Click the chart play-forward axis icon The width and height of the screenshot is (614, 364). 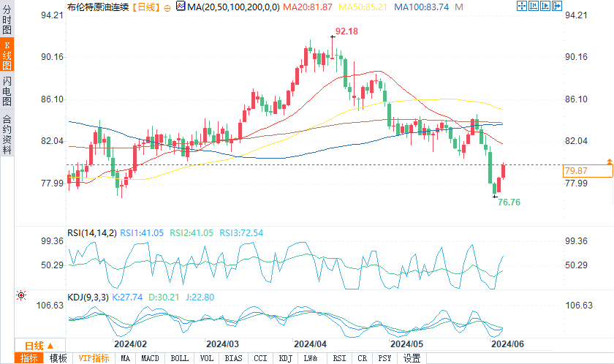545,6
